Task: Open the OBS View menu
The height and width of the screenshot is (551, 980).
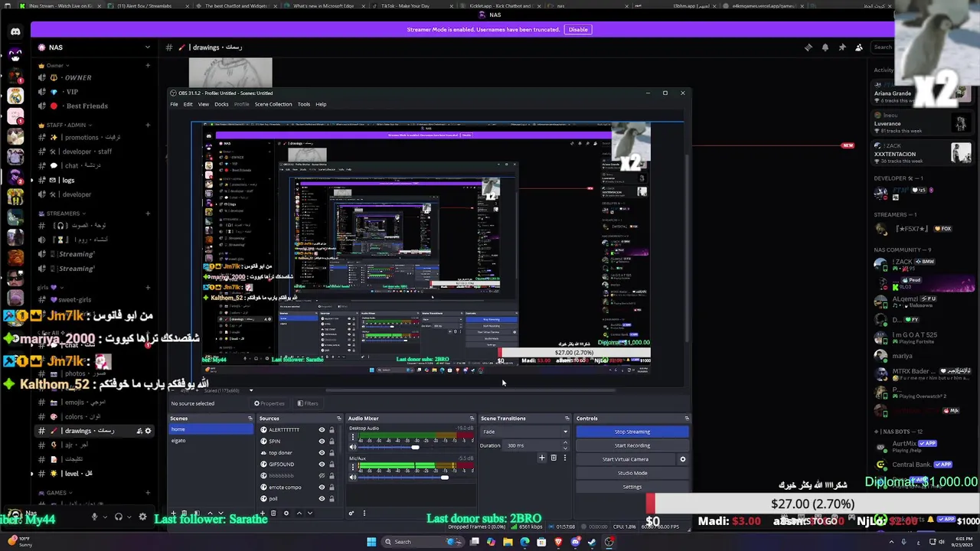Action: [x=204, y=104]
